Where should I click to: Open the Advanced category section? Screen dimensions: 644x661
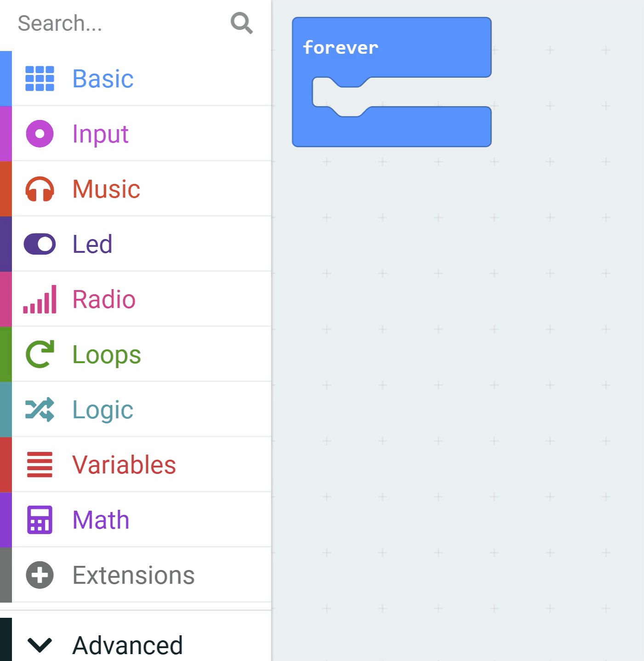coord(127,645)
